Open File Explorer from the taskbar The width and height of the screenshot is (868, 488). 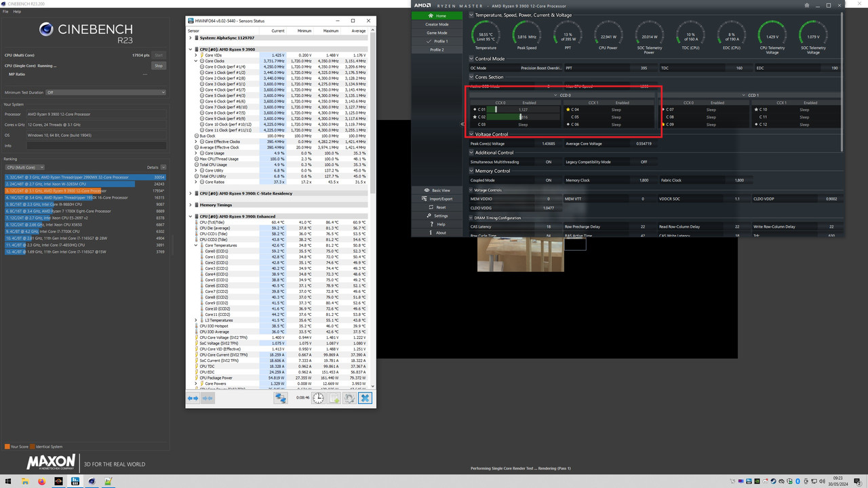pyautogui.click(x=25, y=481)
